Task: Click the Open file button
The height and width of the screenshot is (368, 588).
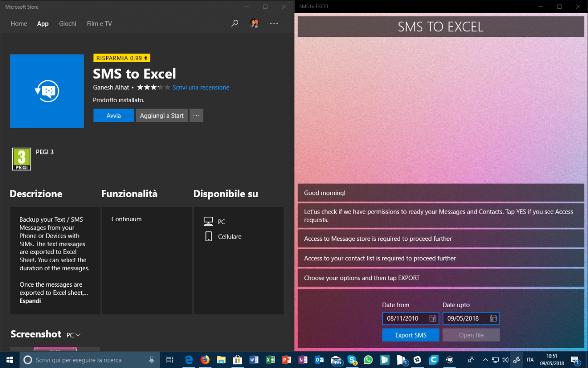Action: click(x=471, y=335)
